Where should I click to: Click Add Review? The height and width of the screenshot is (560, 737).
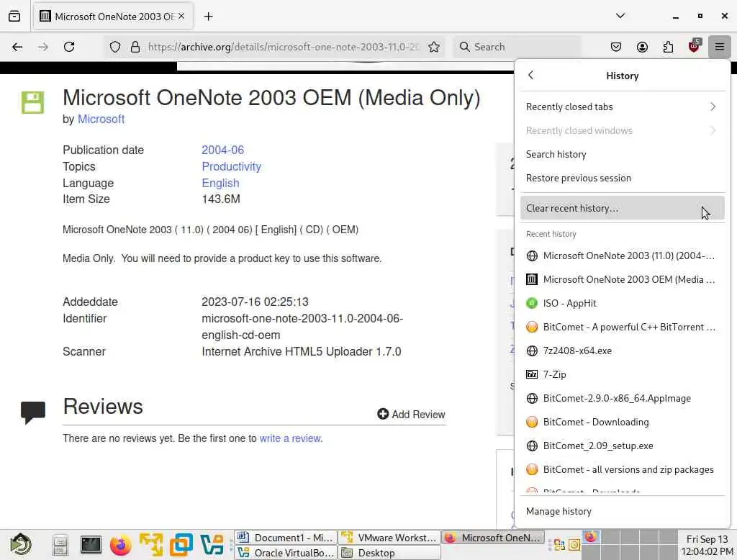click(411, 414)
